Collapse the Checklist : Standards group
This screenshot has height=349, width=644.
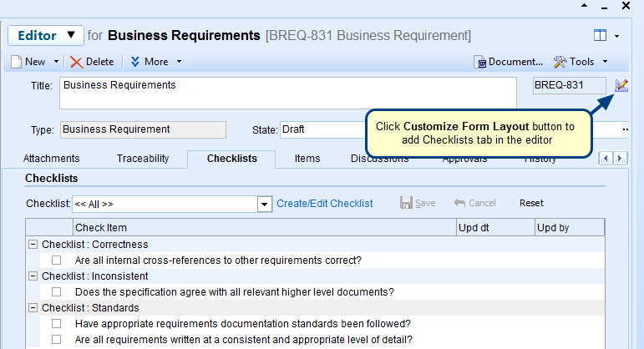click(33, 308)
